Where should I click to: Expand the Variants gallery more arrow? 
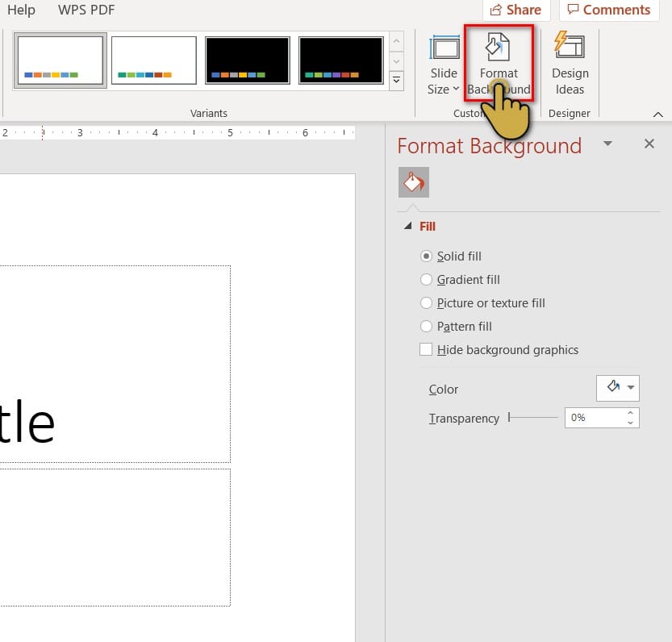click(396, 80)
